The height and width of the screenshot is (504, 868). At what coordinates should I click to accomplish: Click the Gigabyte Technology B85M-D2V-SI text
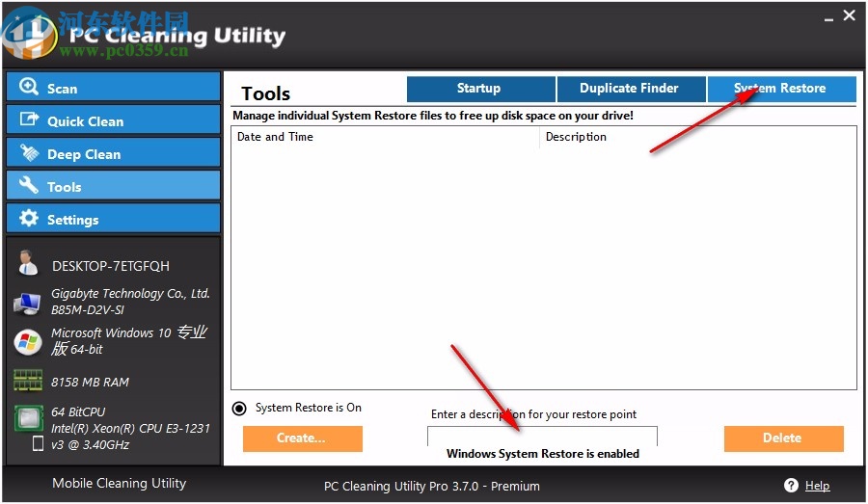(130, 302)
